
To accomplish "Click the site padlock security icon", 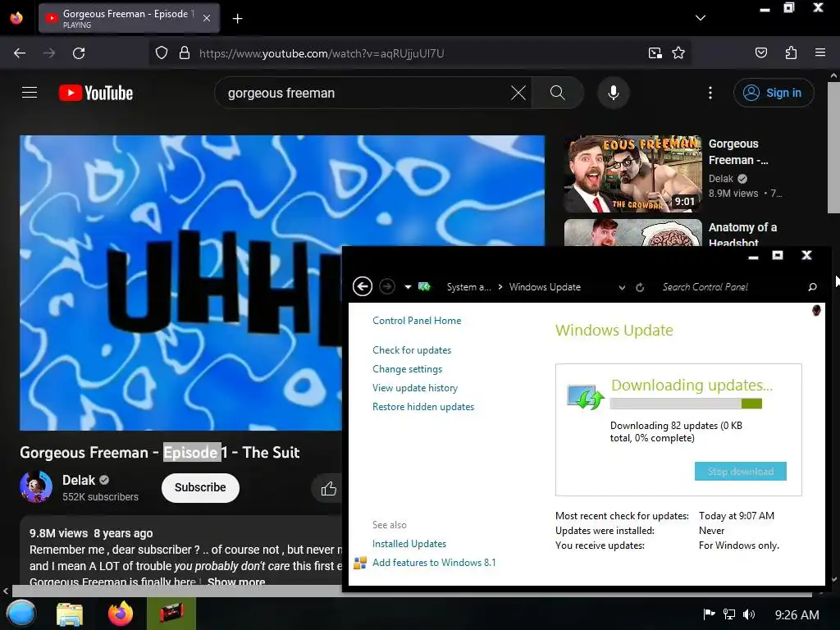I will pyautogui.click(x=185, y=53).
